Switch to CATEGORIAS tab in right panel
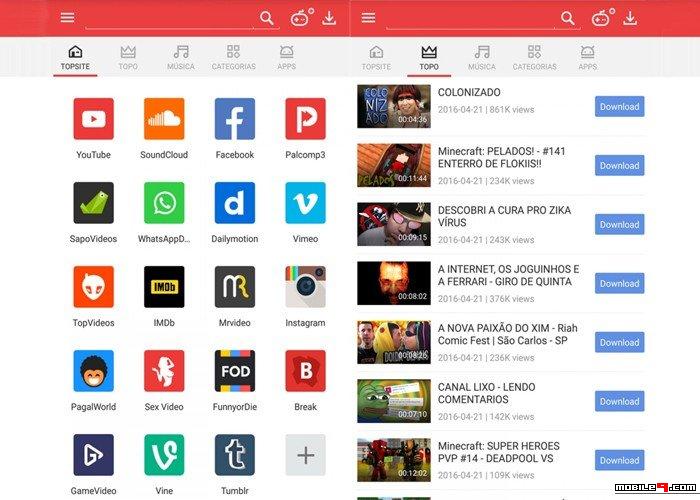The height and width of the screenshot is (500, 700). pyautogui.click(x=533, y=58)
